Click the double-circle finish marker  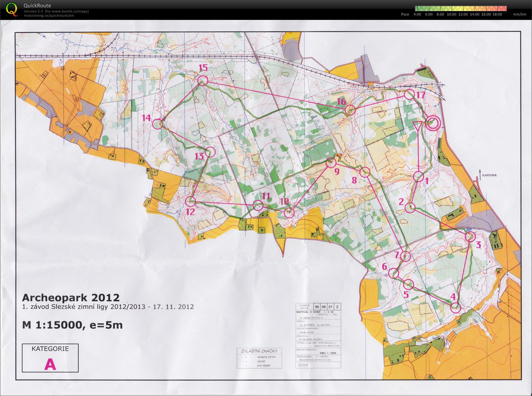click(433, 123)
